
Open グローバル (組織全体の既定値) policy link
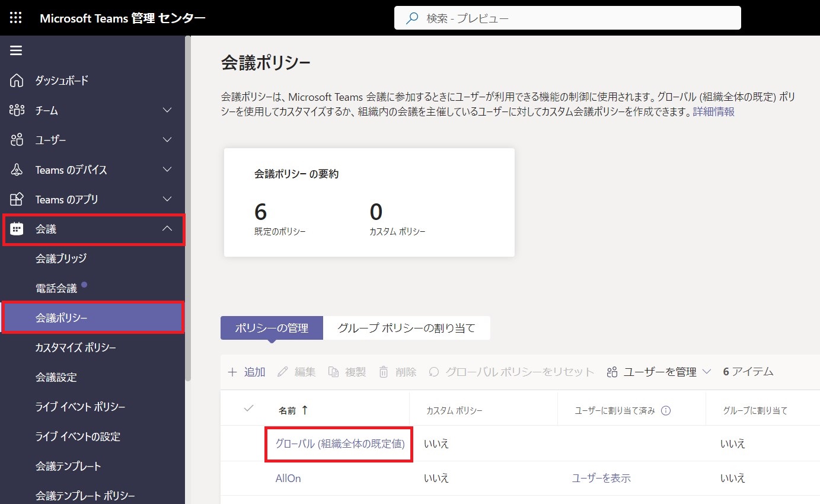(x=340, y=444)
